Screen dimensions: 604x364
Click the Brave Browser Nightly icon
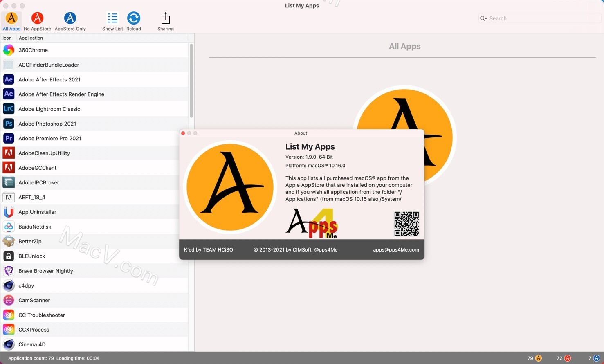pos(9,271)
